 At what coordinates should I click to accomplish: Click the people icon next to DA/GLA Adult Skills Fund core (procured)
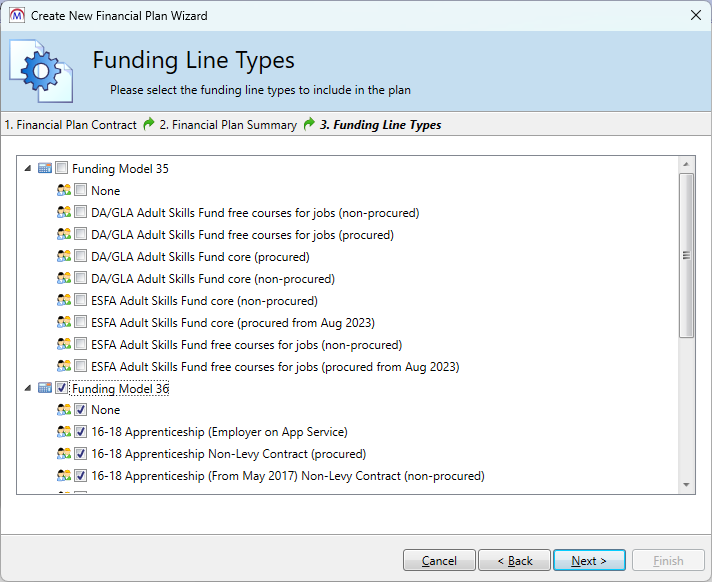click(64, 256)
